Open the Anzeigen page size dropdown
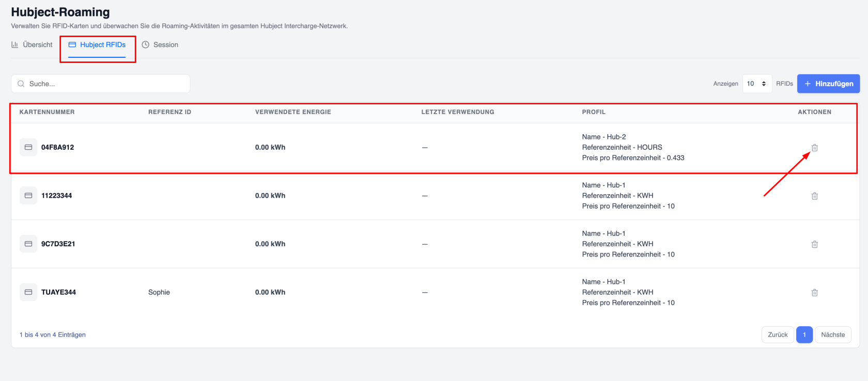Screen dimensions: 868x381 coord(757,84)
